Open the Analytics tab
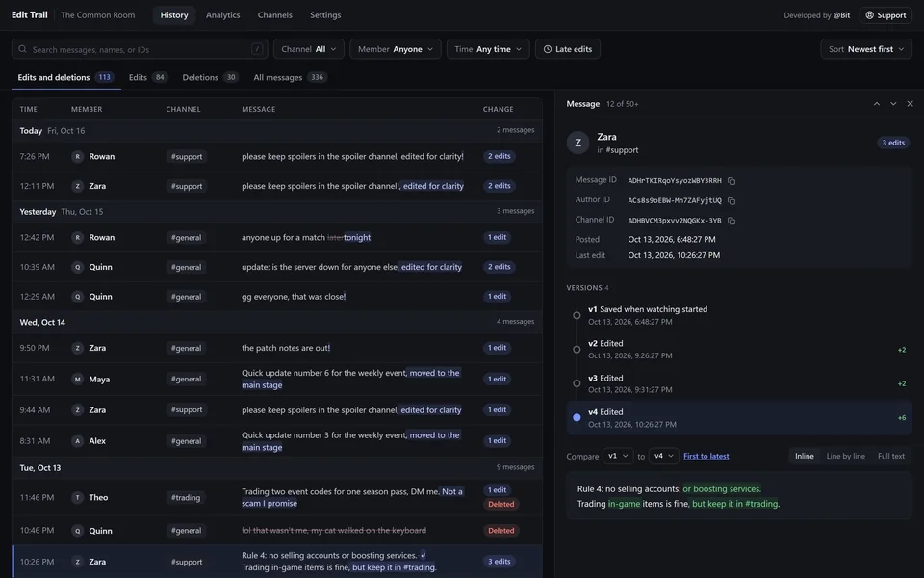Image resolution: width=924 pixels, height=578 pixels. click(222, 15)
